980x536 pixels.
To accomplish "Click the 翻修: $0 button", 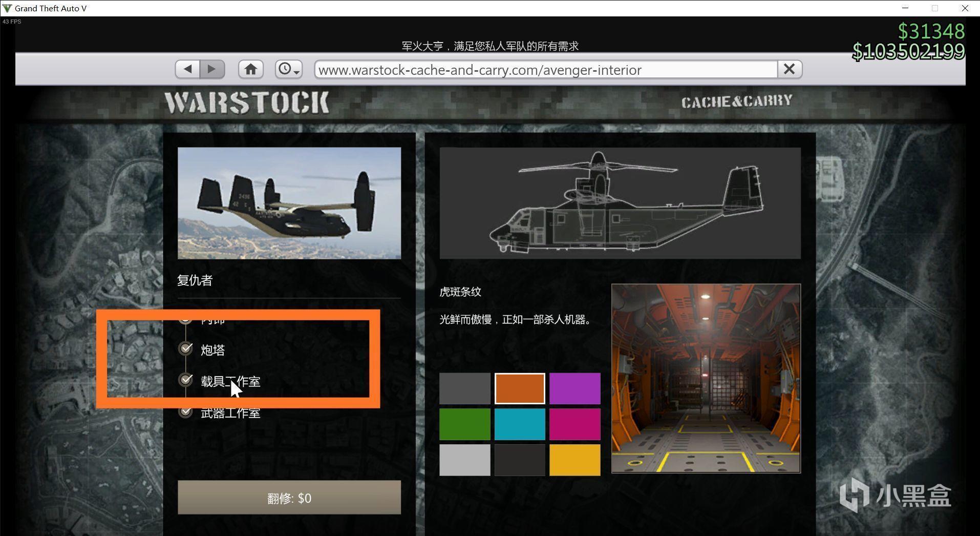I will (289, 498).
